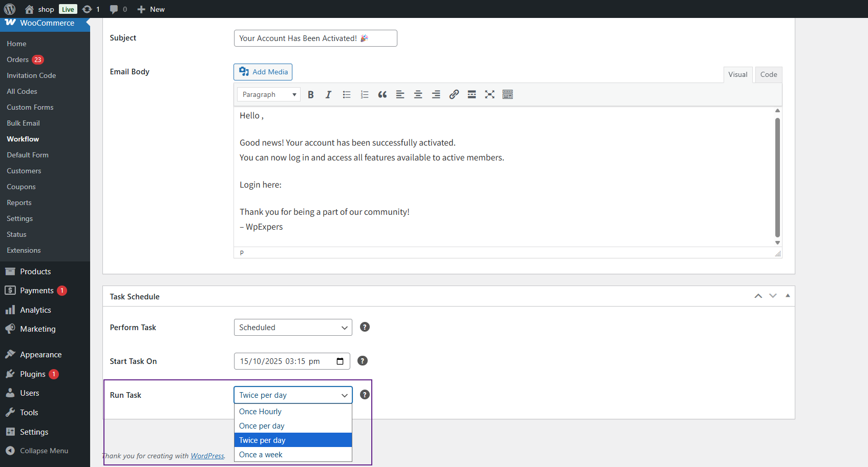Switch to the Code editor tab

[x=768, y=75]
